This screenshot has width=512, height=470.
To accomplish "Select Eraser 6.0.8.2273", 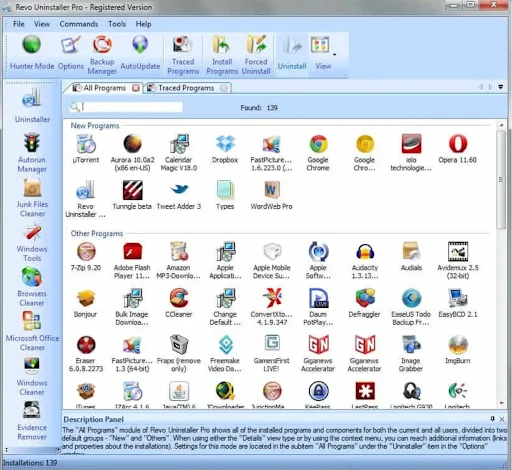I will tap(86, 354).
